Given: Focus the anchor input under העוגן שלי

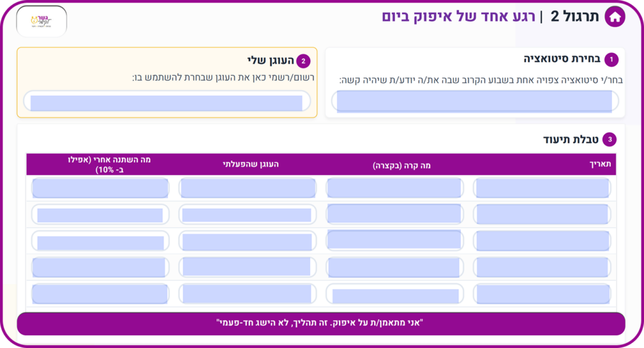Looking at the screenshot, I should (x=167, y=102).
